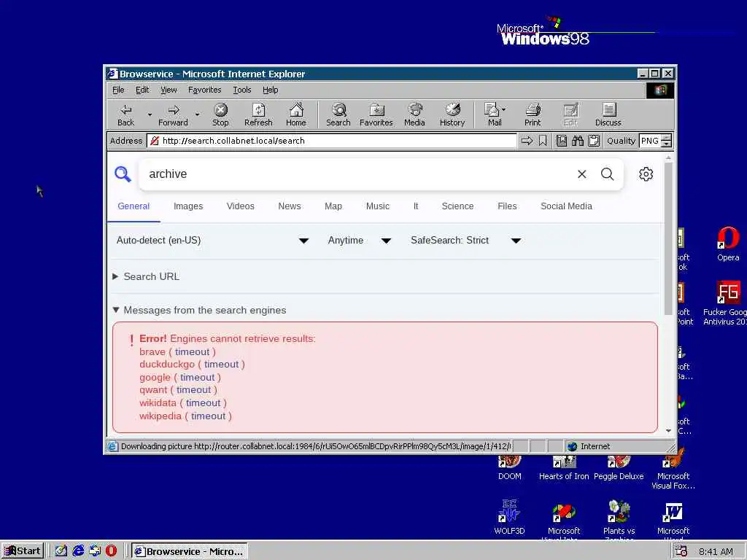Clear the search query with X icon

581,174
